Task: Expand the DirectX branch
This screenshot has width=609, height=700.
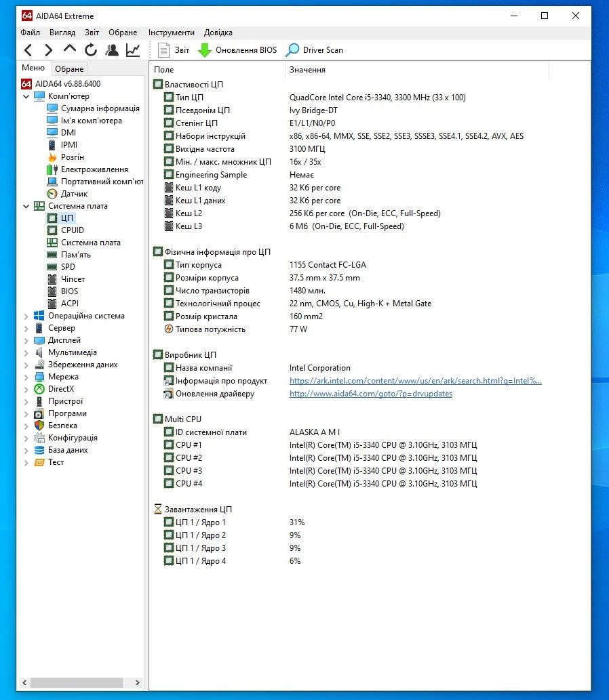Action: coord(26,389)
